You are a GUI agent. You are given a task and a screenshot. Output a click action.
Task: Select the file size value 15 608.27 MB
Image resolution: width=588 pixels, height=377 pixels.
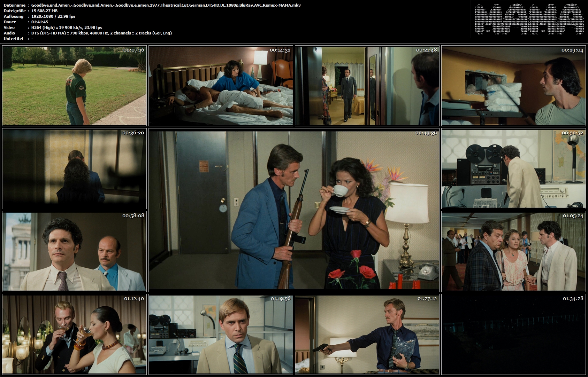pyautogui.click(x=44, y=11)
